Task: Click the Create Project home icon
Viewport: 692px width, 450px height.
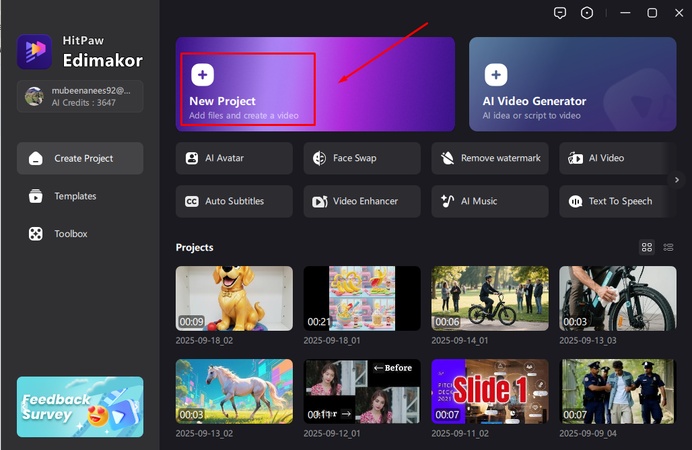Action: (36, 158)
